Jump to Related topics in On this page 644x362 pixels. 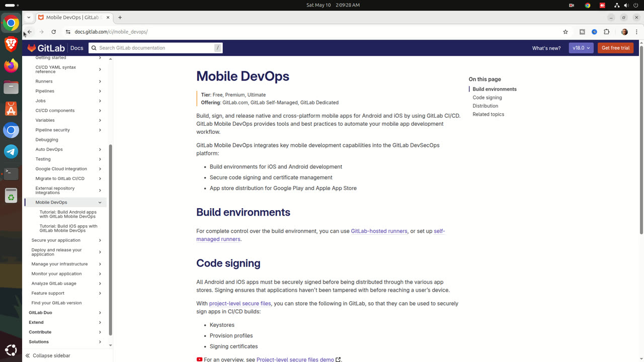[x=488, y=114]
